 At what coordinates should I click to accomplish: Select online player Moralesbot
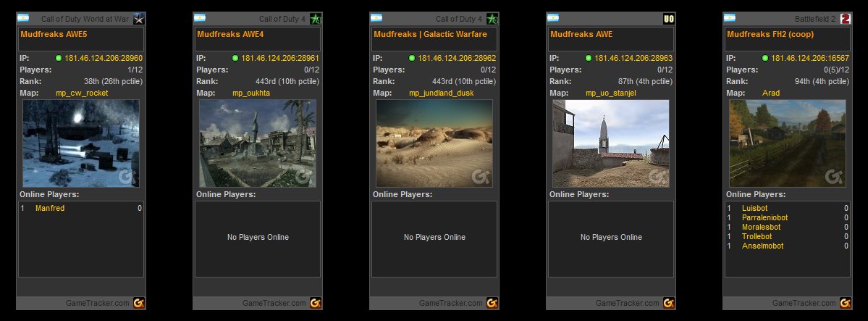(x=761, y=228)
